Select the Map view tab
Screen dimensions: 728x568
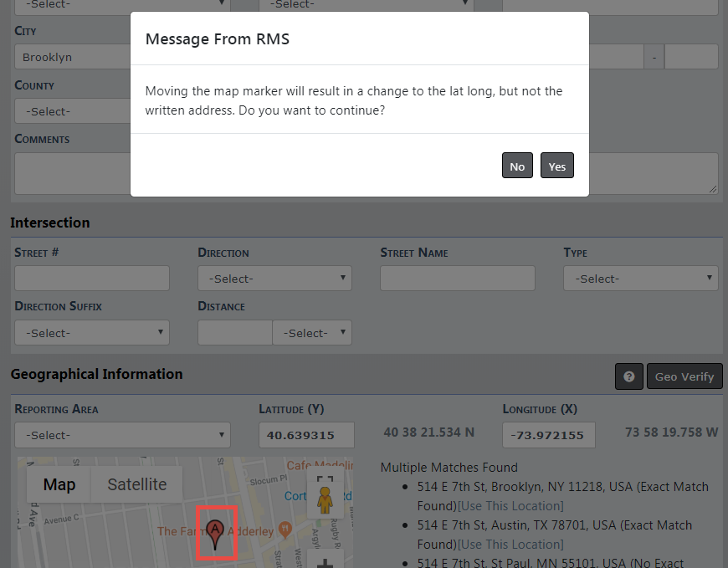pos(59,484)
